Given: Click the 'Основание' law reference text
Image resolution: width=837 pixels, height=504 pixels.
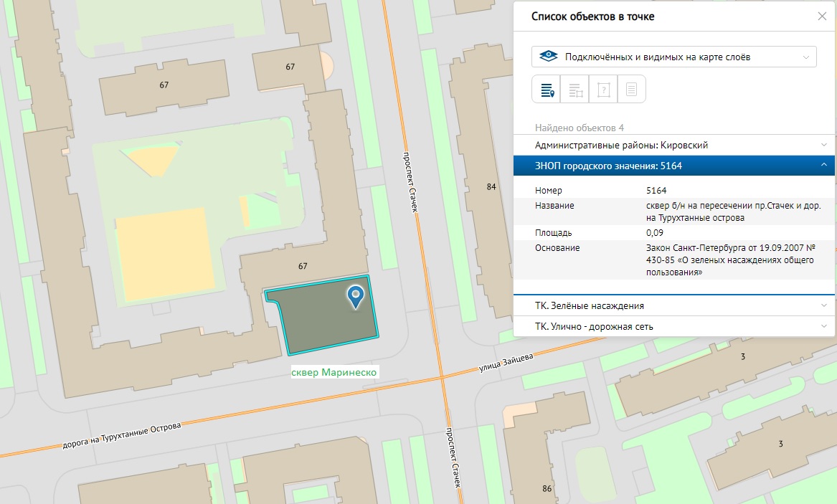Looking at the screenshot, I should tap(727, 260).
